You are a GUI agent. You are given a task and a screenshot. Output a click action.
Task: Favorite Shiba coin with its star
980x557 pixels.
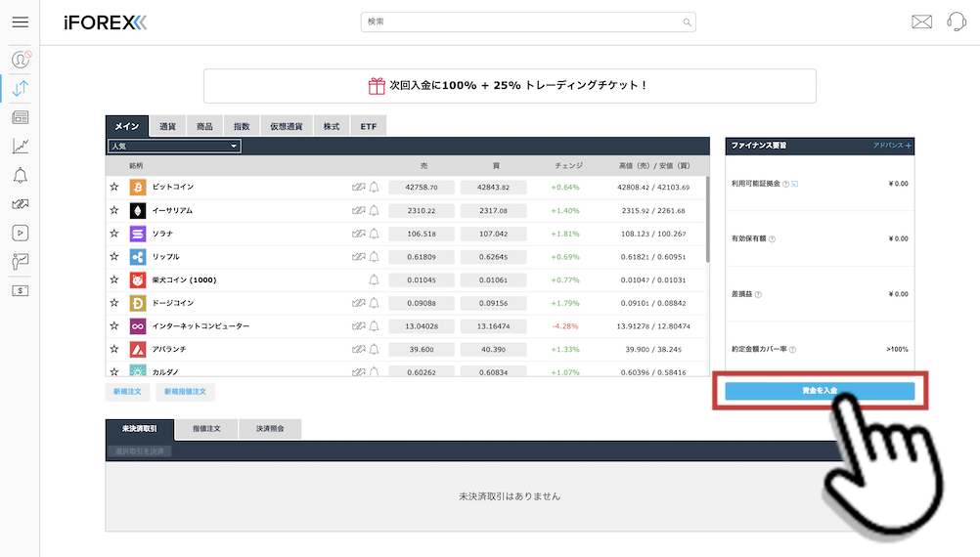114,279
